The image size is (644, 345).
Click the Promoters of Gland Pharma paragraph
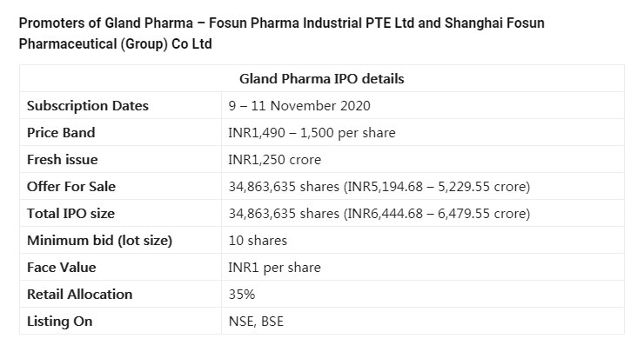click(x=281, y=33)
